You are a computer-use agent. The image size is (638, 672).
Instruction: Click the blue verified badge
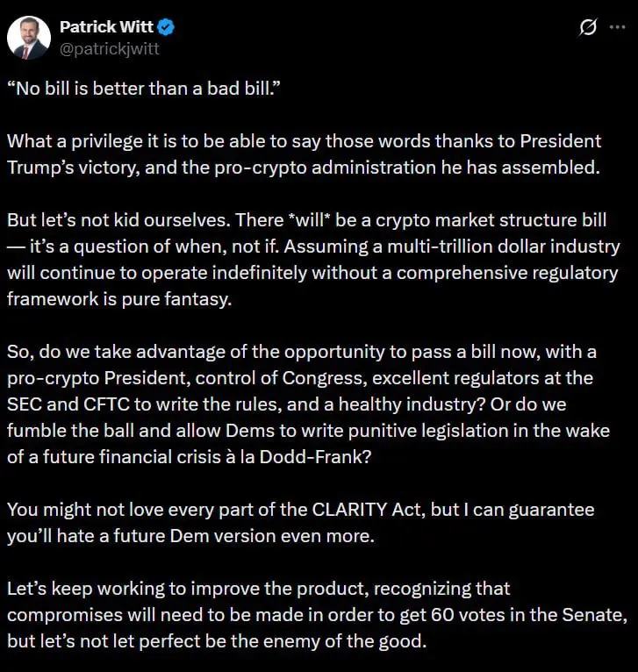tap(166, 27)
